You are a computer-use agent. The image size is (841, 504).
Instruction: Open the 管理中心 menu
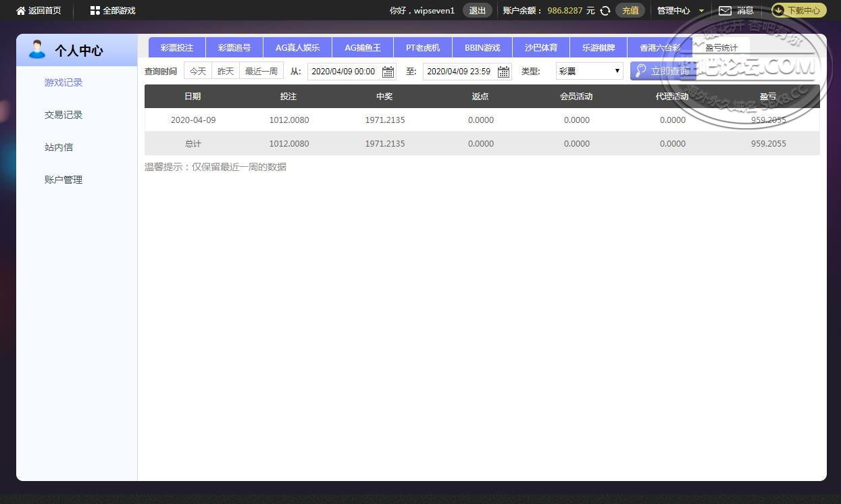[x=673, y=11]
